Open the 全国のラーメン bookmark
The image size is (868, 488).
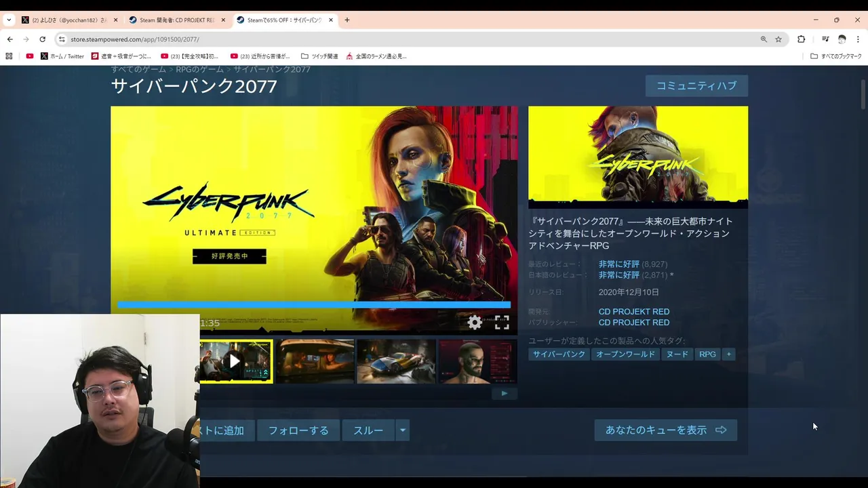point(376,56)
